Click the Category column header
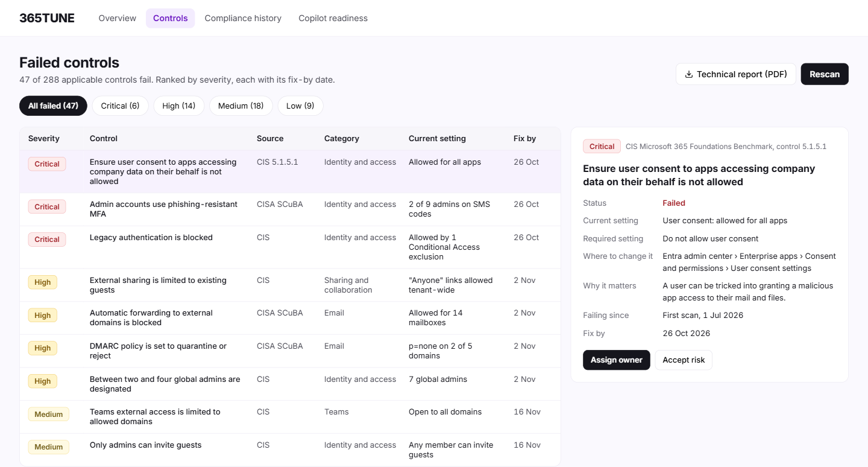Viewport: 868px width, 467px height. point(342,138)
